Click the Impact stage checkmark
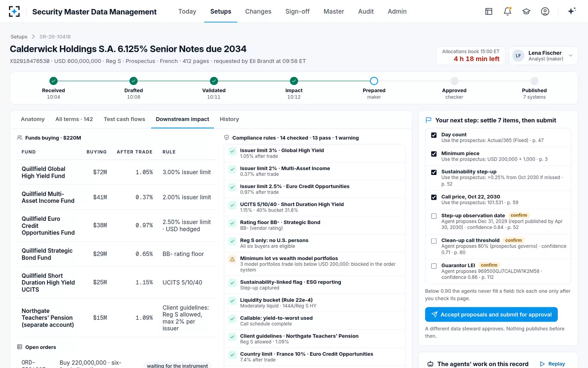The image size is (588, 368). tap(294, 81)
